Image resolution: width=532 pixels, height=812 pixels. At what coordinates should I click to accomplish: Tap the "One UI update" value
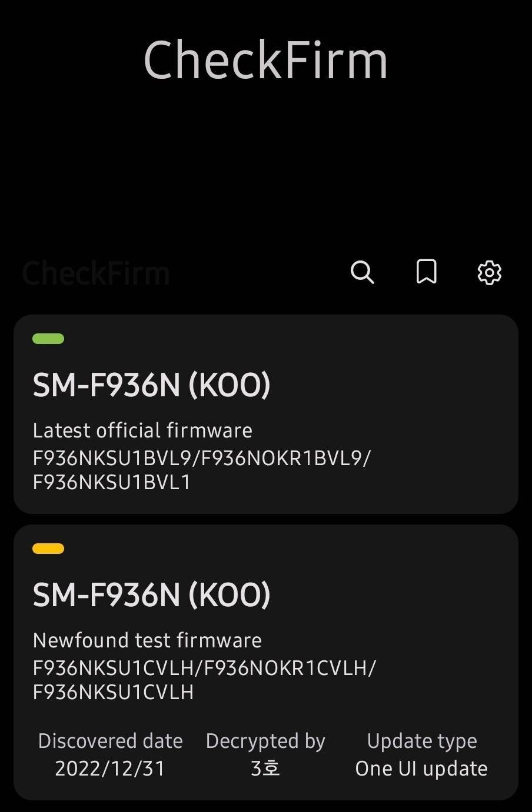pos(421,768)
